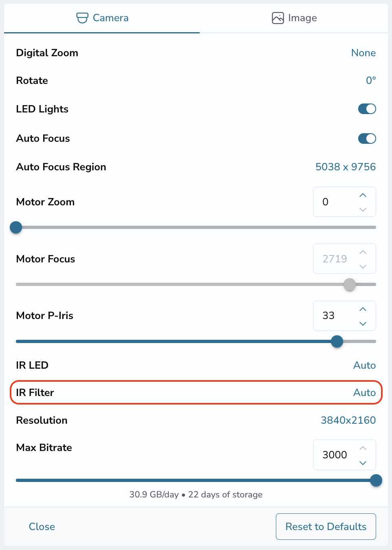Click the Motor P-Iris slider handle
Screen dimensions: 392x550
[337, 341]
